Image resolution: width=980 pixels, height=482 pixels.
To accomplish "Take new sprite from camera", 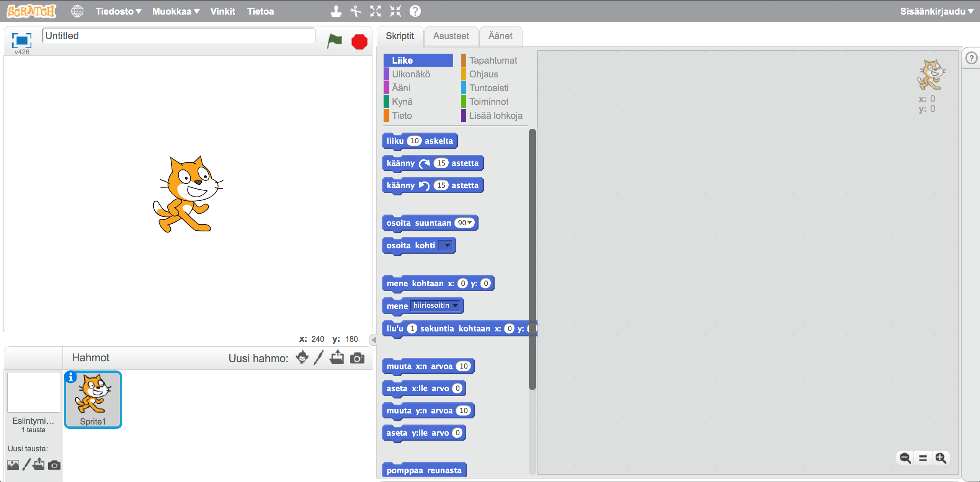I will (x=357, y=358).
